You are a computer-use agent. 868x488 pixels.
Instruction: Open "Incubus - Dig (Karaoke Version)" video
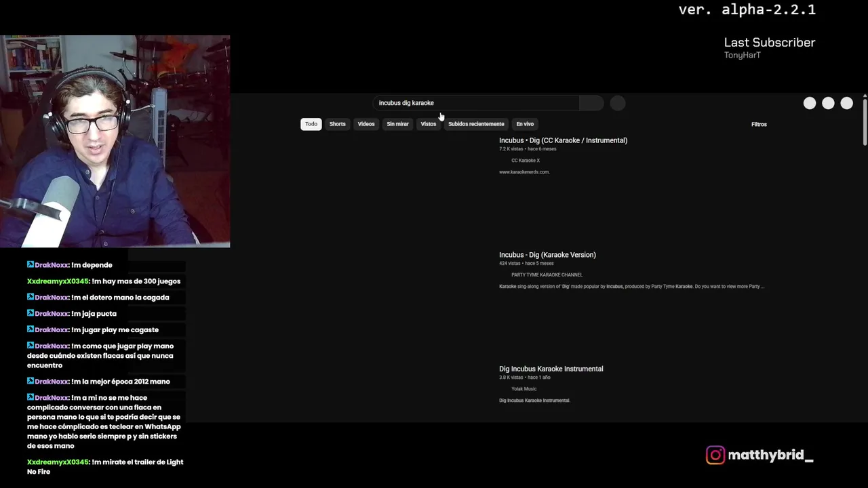[x=547, y=255]
